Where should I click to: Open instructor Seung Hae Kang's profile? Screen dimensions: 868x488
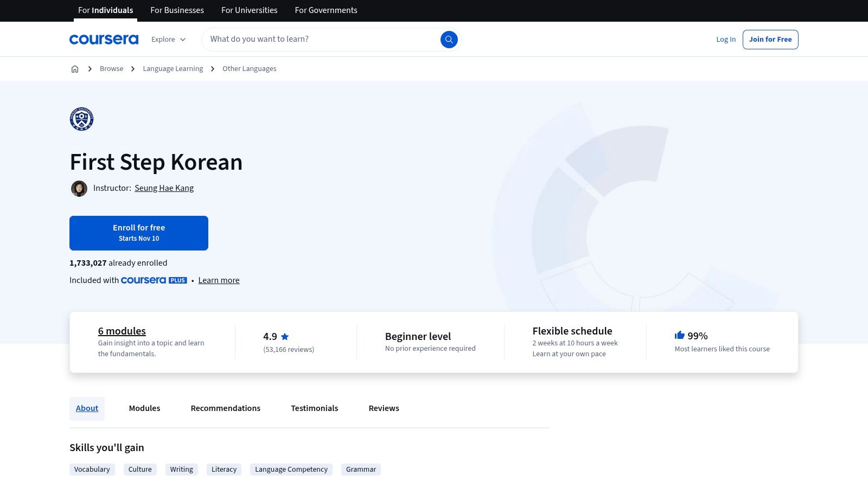click(164, 188)
